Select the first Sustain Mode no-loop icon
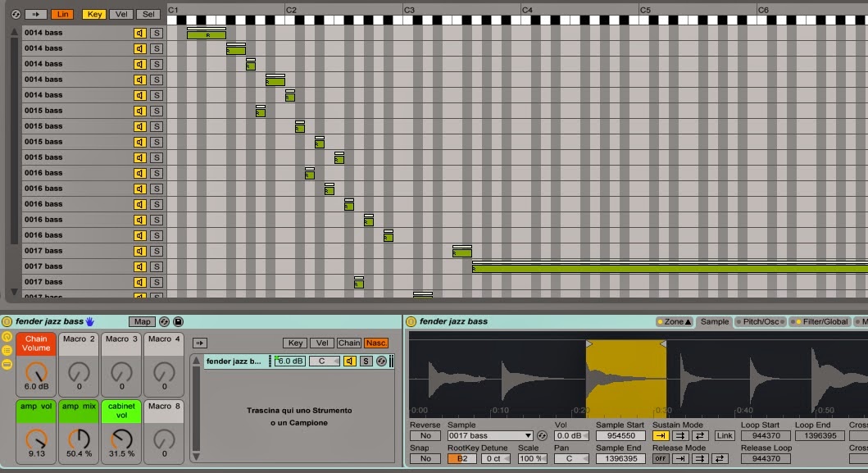Viewport: 868px width, 473px height. [661, 436]
